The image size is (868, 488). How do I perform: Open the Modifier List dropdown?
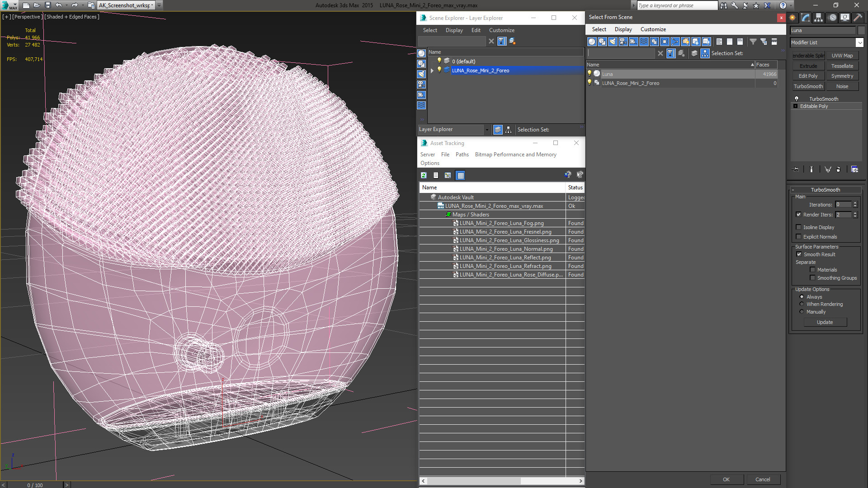coord(859,42)
